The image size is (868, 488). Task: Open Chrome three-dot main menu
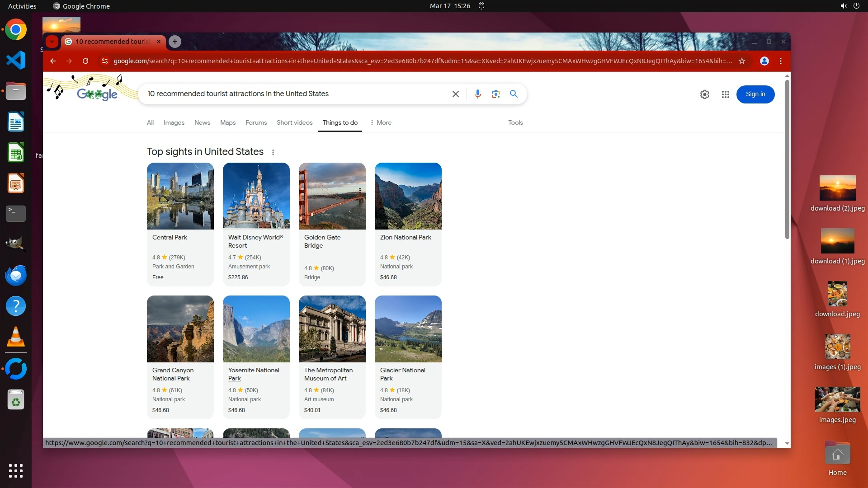tap(781, 61)
